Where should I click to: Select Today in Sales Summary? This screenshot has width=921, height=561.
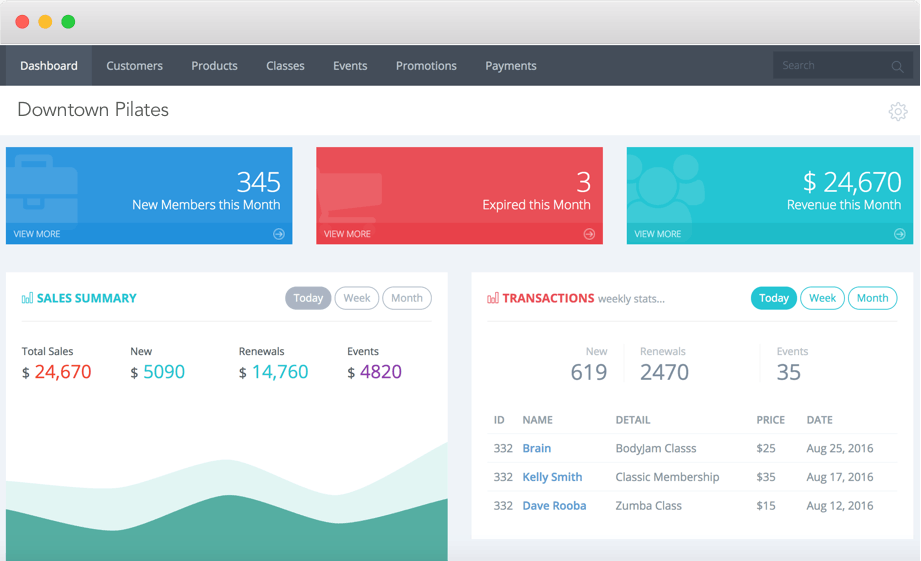[308, 298]
